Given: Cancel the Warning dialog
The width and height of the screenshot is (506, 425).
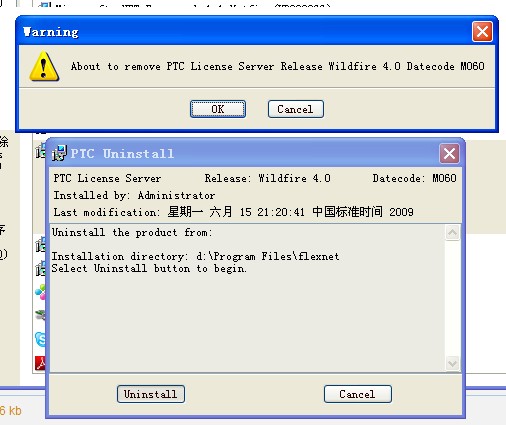Looking at the screenshot, I should pos(296,109).
